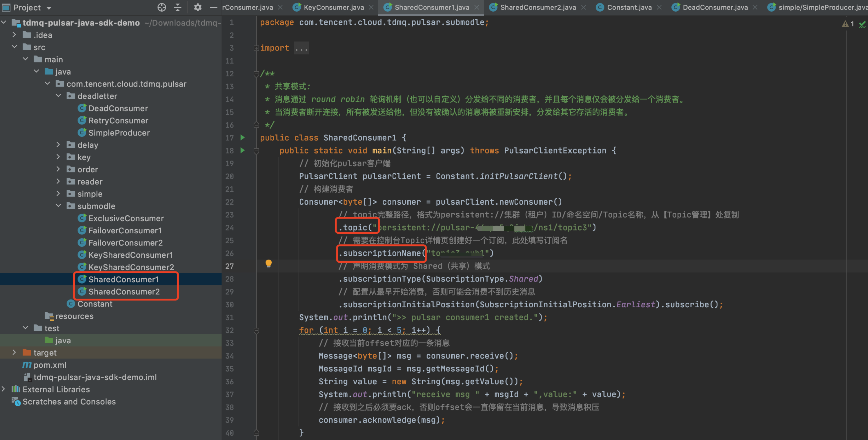Expand the delay package
The width and height of the screenshot is (868, 440).
tap(58, 145)
